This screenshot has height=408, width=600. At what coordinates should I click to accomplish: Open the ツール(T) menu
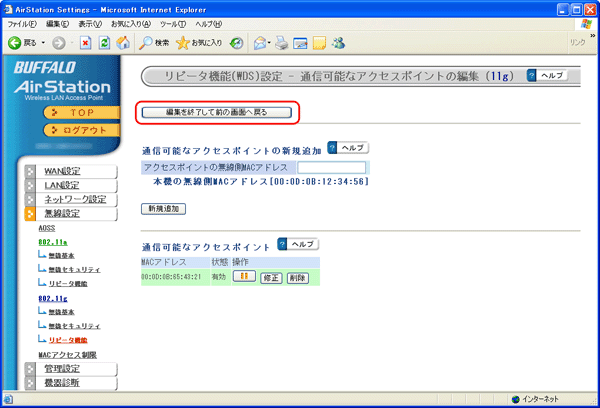[x=172, y=23]
